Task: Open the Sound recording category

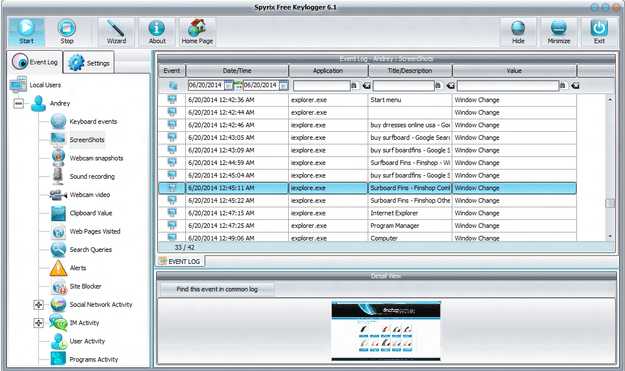Action: point(92,177)
